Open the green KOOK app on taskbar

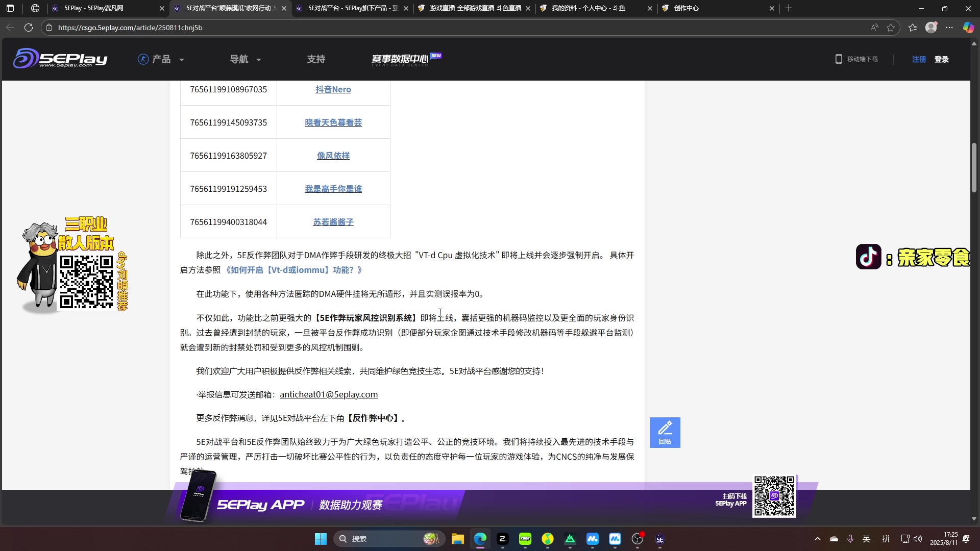525,539
